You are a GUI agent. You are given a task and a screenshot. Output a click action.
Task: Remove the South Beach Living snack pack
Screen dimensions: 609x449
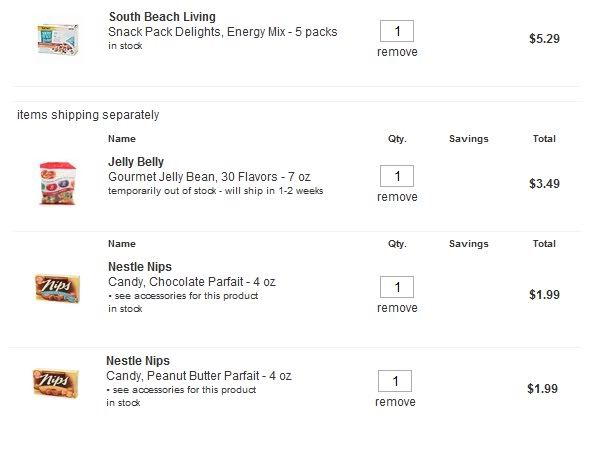click(x=397, y=52)
